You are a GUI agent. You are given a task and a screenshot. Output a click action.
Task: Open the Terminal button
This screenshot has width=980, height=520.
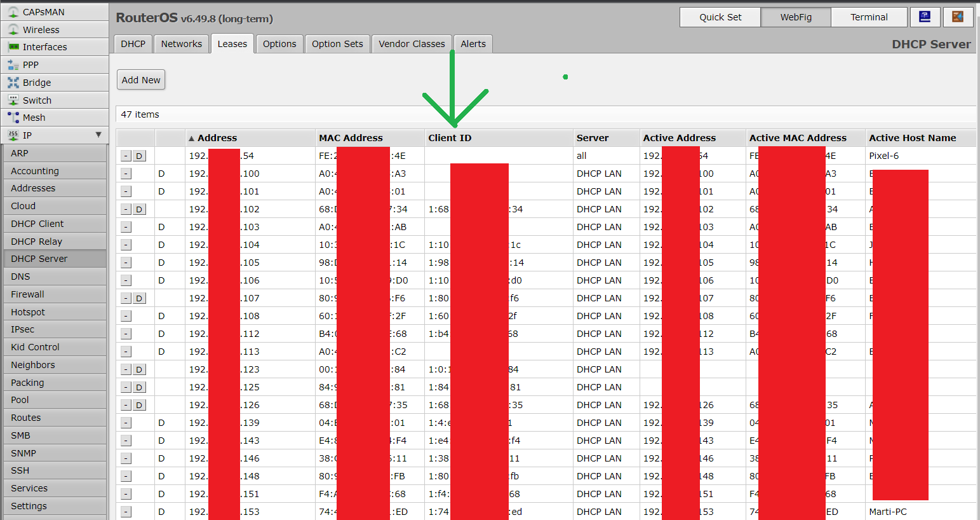coord(869,17)
